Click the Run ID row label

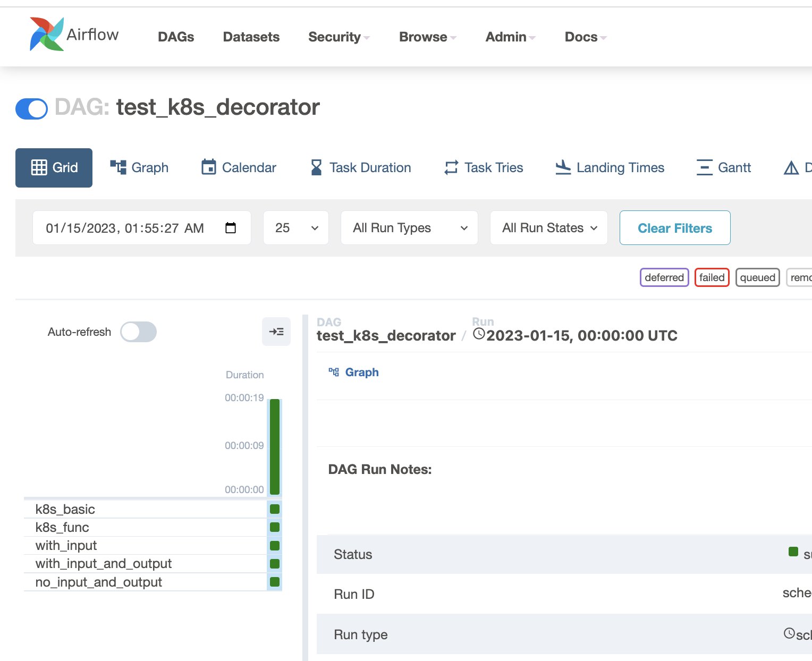click(354, 595)
